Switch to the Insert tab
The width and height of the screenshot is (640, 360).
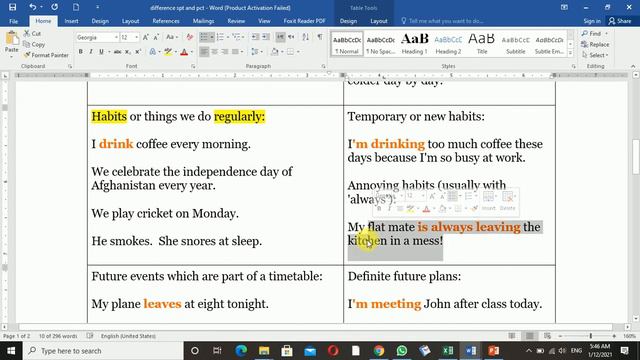pos(71,21)
